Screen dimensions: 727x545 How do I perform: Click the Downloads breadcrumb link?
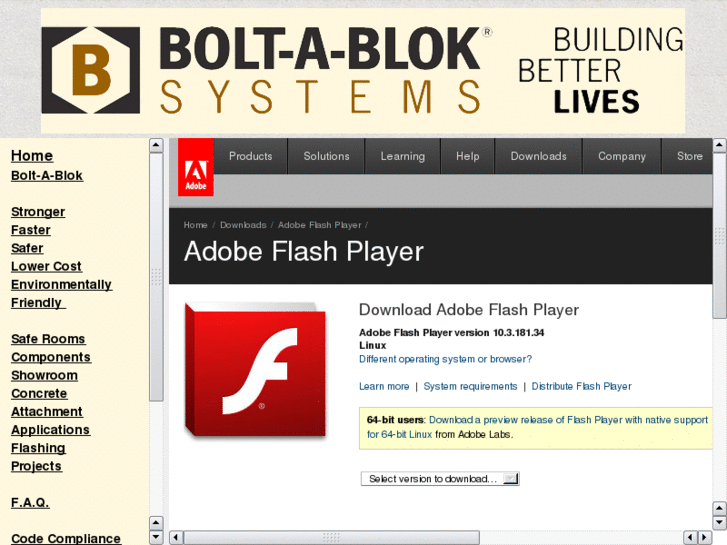click(x=243, y=225)
